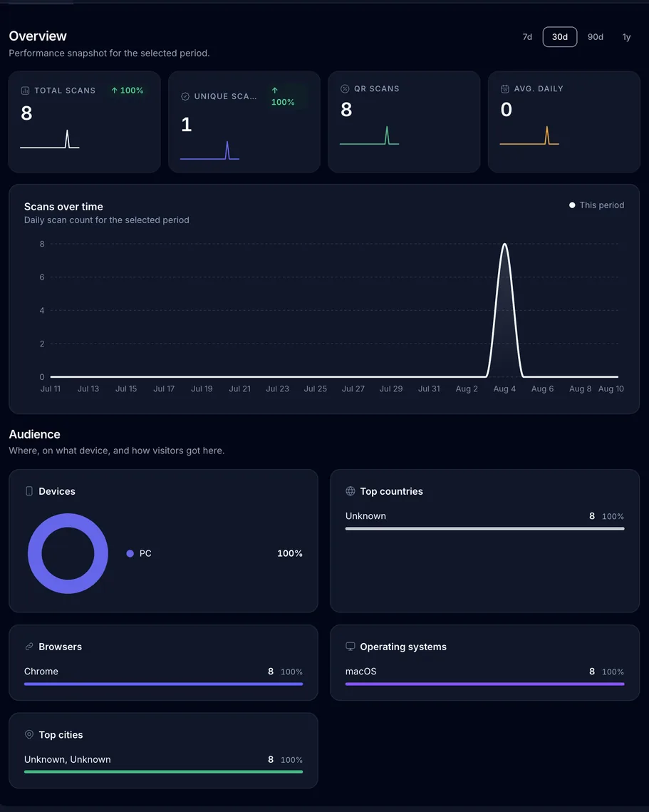Click the Avg. Daily calendar icon
Viewport: 649px width, 812px height.
pos(504,88)
